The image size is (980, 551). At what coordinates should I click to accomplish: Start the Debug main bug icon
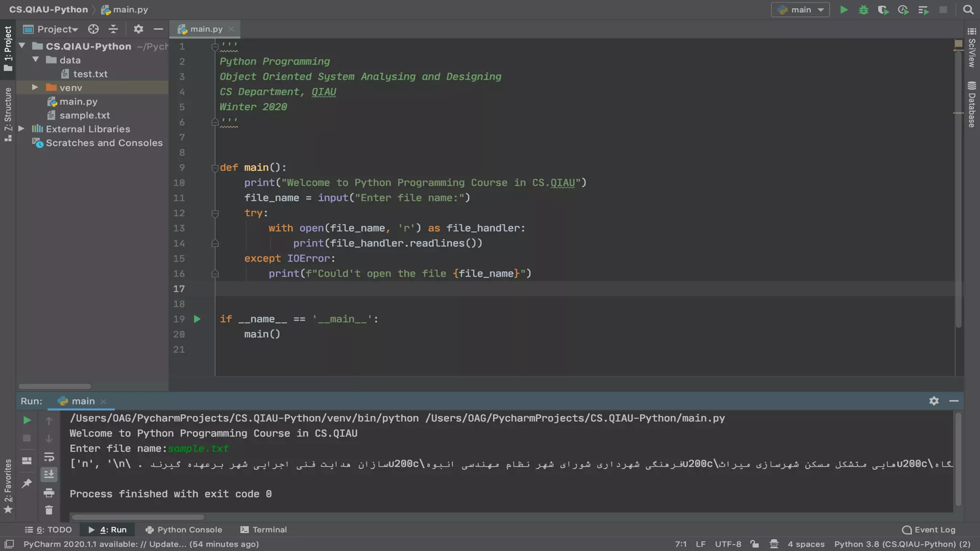[863, 10]
